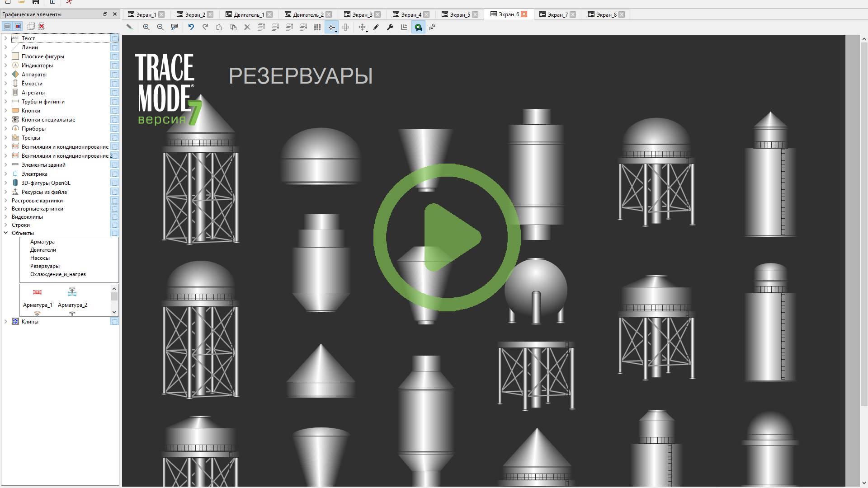Click the wrench settings icon
Image resolution: width=868 pixels, height=488 pixels.
390,27
